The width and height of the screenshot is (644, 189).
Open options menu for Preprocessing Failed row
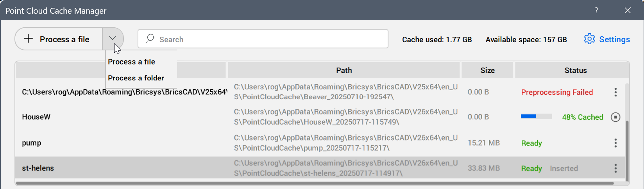[x=615, y=92]
